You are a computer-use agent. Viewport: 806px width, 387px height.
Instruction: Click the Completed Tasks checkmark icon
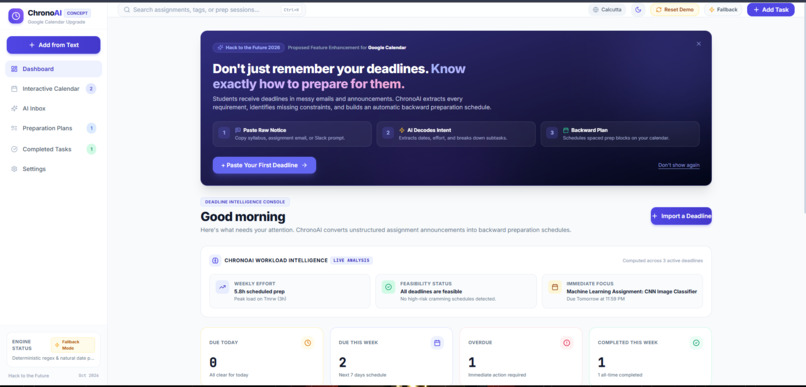coord(14,149)
